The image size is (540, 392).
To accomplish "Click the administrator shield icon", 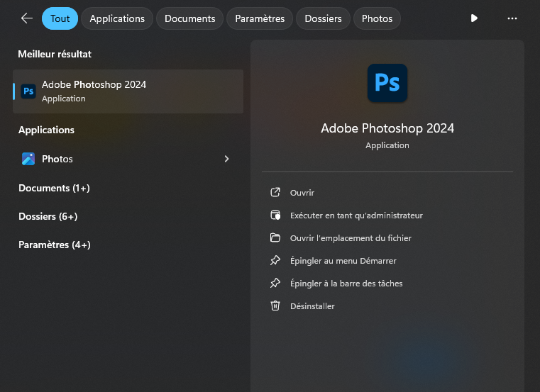I will click(x=275, y=215).
